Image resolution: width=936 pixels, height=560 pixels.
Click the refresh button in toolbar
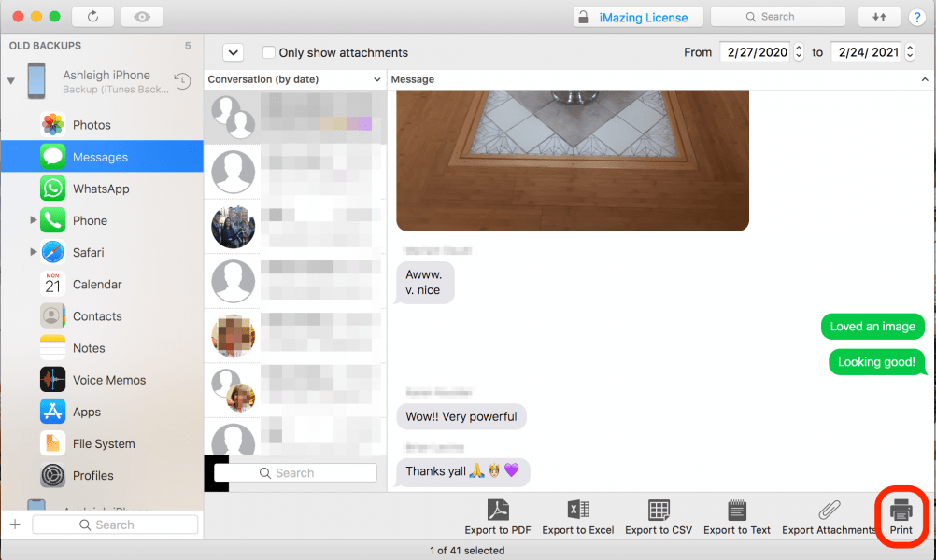tap(92, 17)
